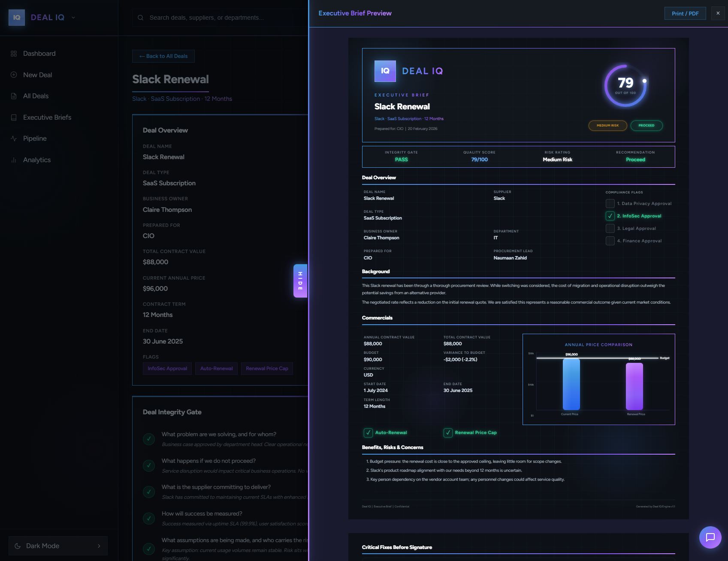Click the '79/100' quality score value
This screenshot has width=728, height=561.
point(479,160)
